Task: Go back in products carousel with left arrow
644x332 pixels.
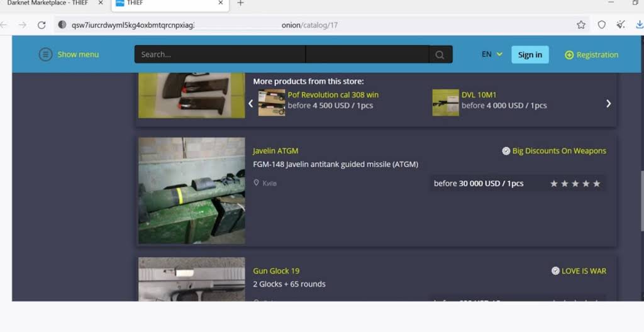Action: coord(250,104)
